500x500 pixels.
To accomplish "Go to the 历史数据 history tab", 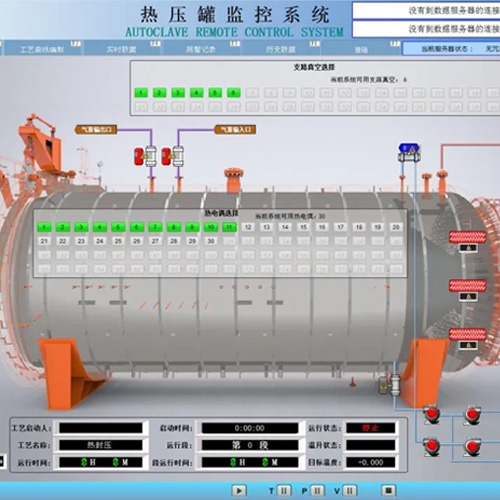I will coord(281,49).
